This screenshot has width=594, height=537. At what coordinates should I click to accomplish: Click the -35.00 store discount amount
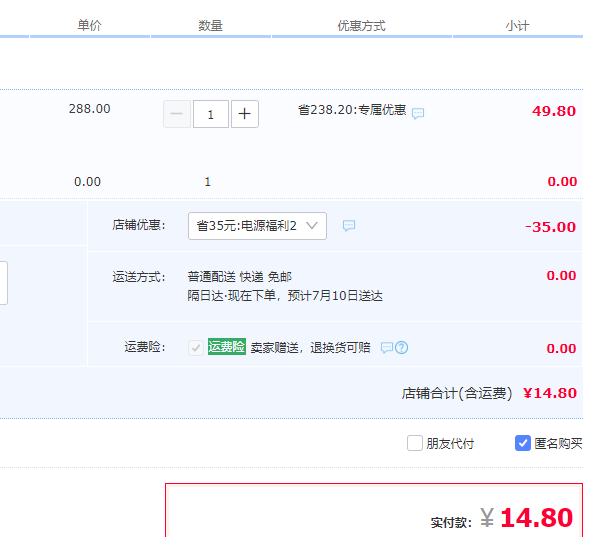(x=550, y=227)
